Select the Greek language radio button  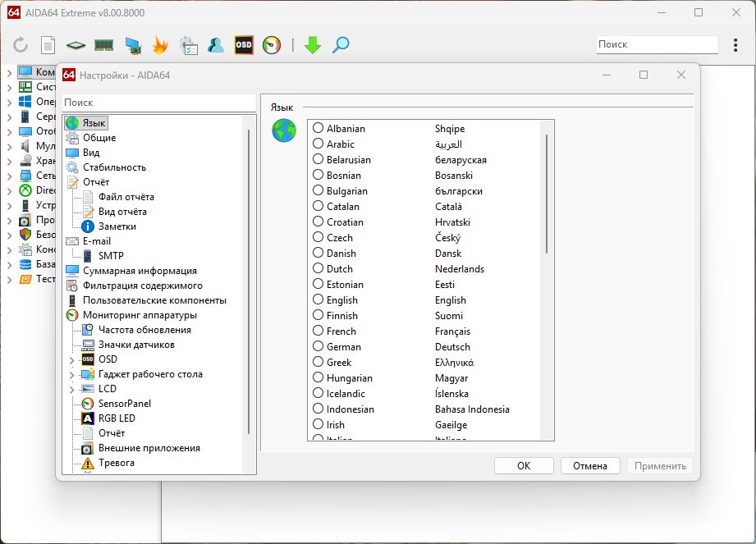[x=318, y=362]
